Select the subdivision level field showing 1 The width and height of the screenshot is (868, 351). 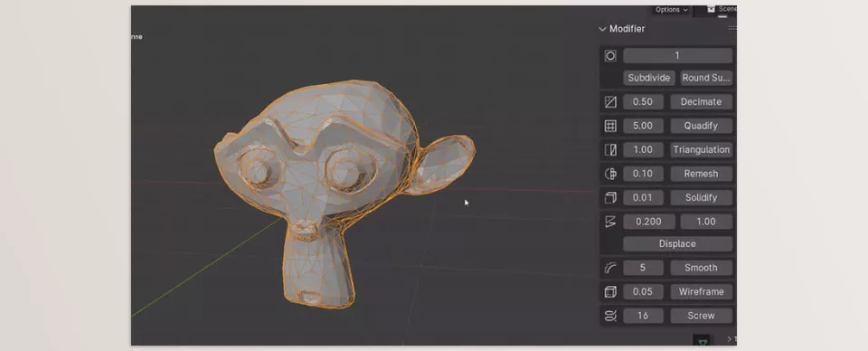point(677,55)
